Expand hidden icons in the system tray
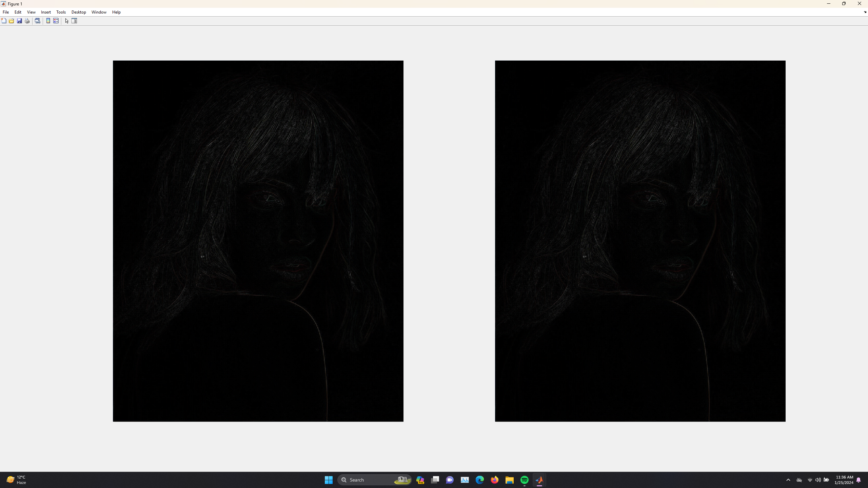This screenshot has width=868, height=488. (788, 480)
